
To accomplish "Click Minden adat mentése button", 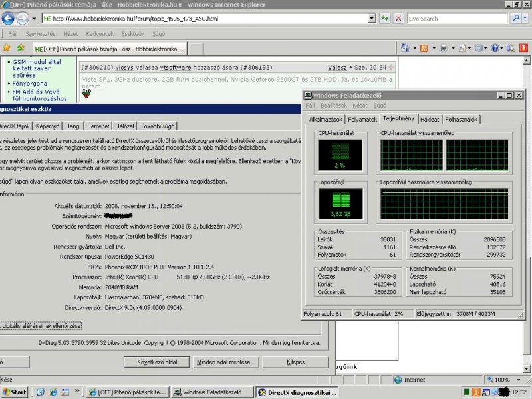I will [x=225, y=362].
